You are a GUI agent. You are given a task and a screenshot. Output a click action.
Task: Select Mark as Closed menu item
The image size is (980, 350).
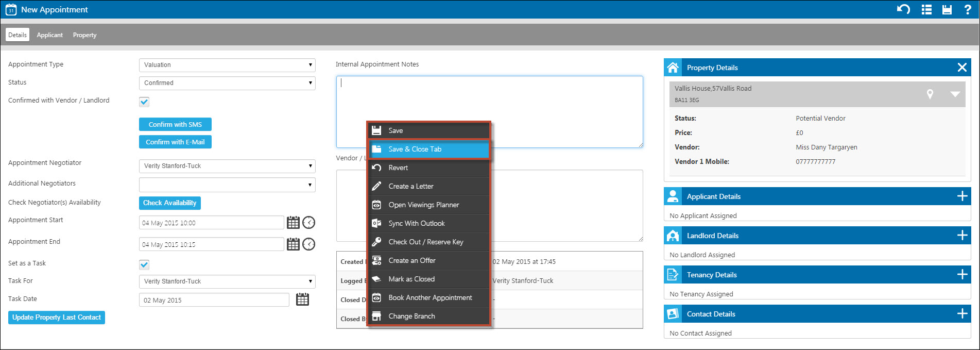tap(429, 279)
